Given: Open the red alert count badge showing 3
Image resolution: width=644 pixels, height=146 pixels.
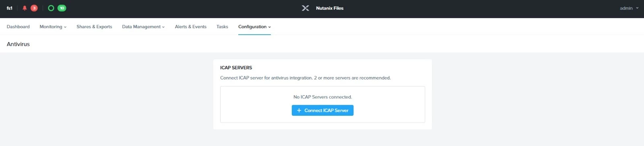Looking at the screenshot, I should point(34,8).
